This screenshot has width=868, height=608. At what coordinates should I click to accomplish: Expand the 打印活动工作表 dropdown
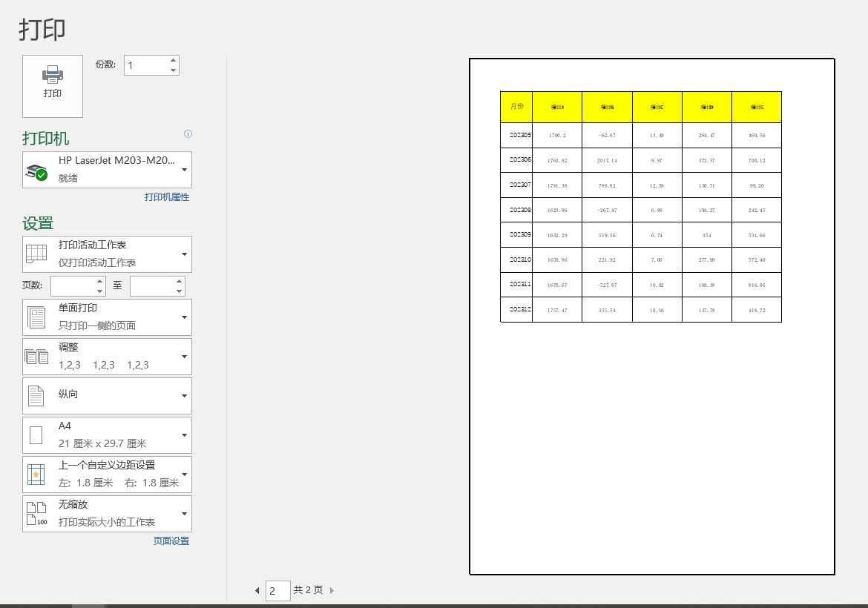pos(108,254)
